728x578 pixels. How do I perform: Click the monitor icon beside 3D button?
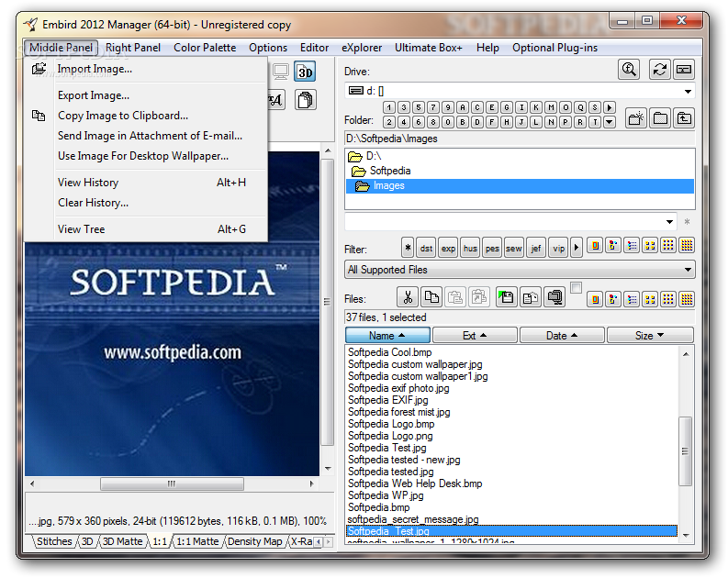click(x=280, y=72)
